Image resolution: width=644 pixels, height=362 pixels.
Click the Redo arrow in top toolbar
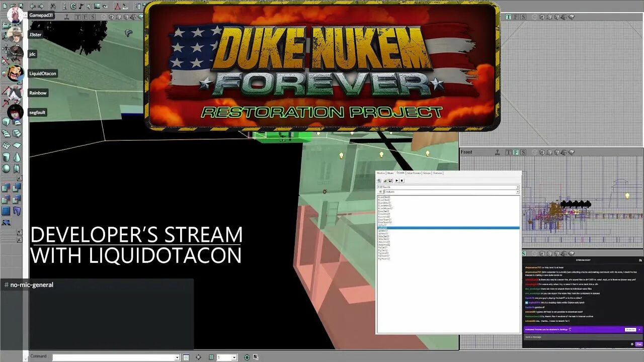click(41, 6)
